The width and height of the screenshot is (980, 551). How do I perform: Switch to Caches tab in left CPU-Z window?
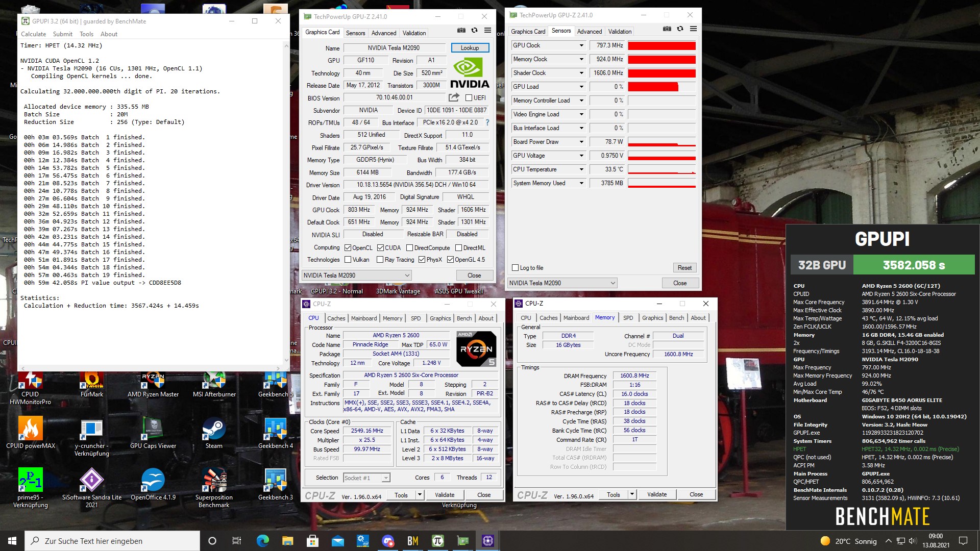[336, 318]
